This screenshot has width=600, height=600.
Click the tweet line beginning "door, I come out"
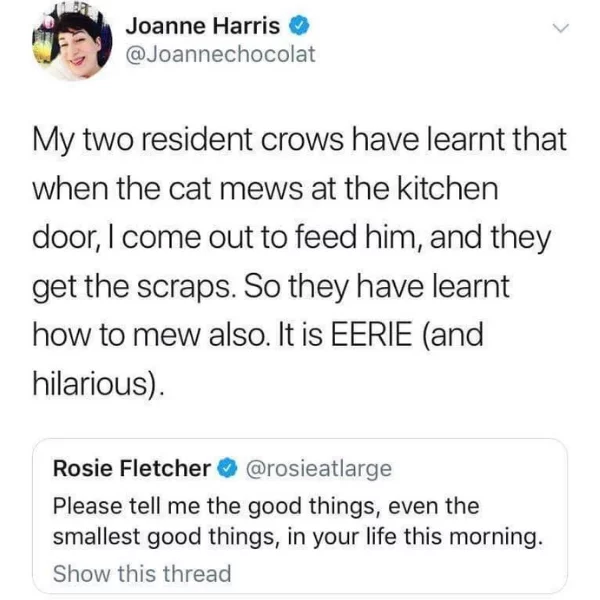(x=292, y=238)
